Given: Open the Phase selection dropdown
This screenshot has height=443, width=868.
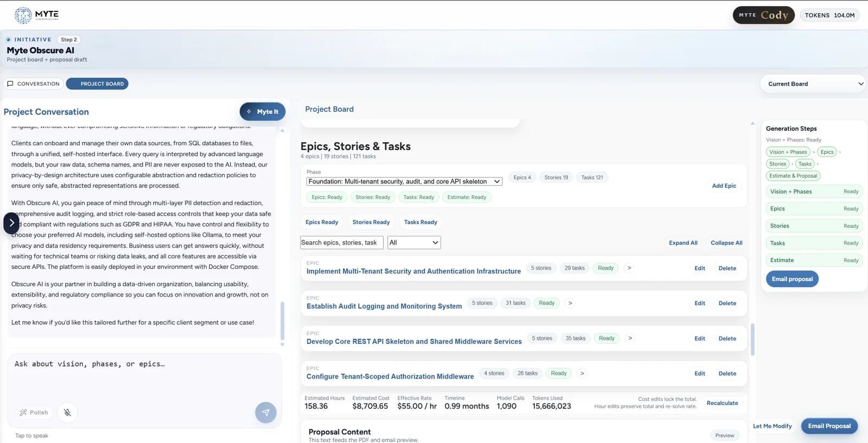Looking at the screenshot, I should 404,182.
